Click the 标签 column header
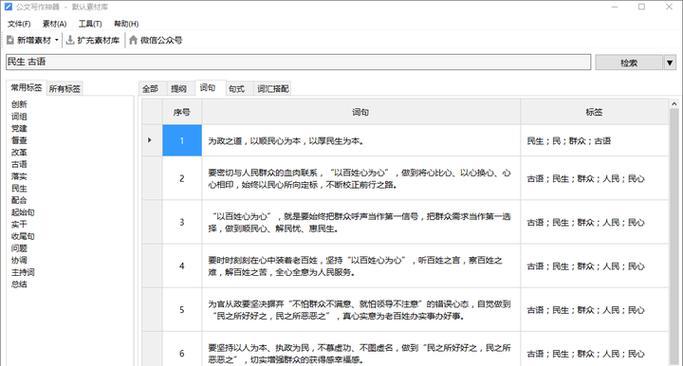683x366 pixels. (594, 112)
